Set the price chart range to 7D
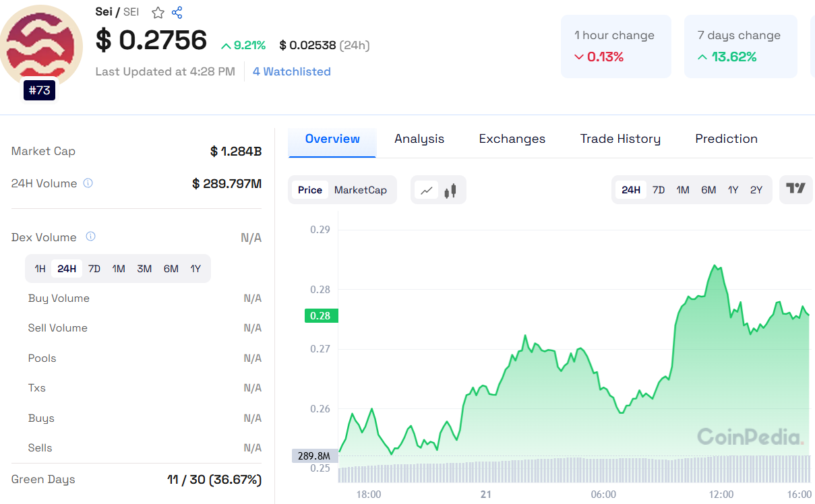This screenshot has height=504, width=815. tap(659, 190)
